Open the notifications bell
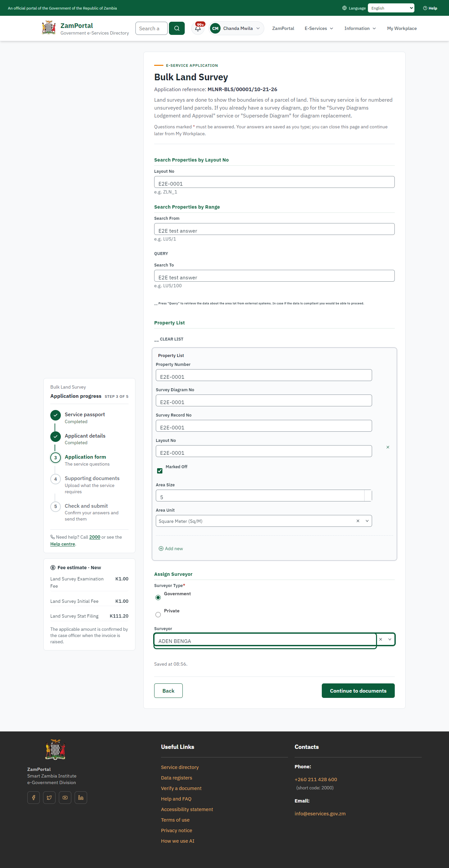The height and width of the screenshot is (868, 449). 198,28
